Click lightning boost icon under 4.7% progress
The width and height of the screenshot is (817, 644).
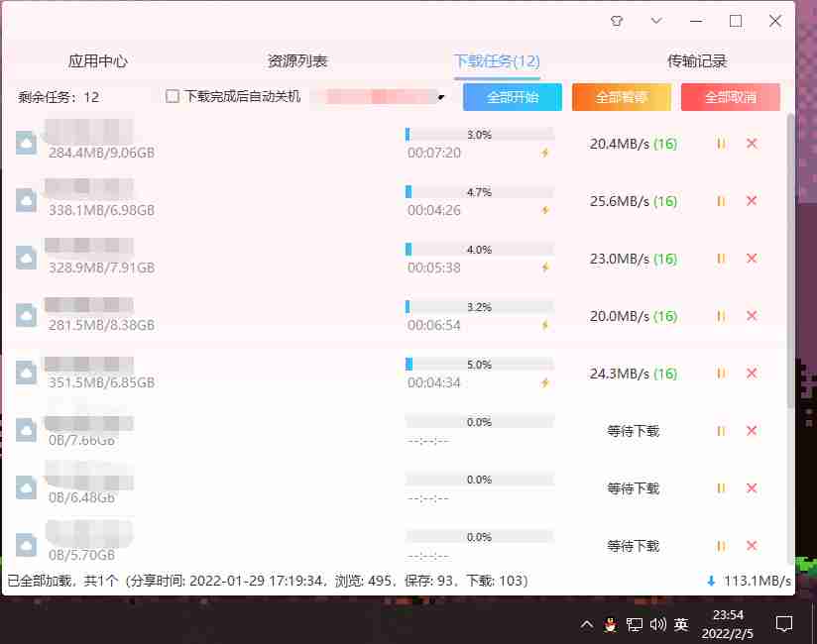pos(545,210)
